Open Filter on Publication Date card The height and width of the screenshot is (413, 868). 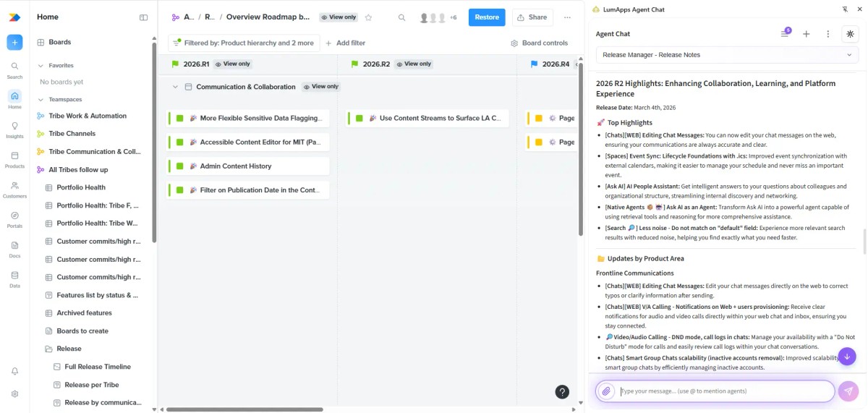(248, 190)
